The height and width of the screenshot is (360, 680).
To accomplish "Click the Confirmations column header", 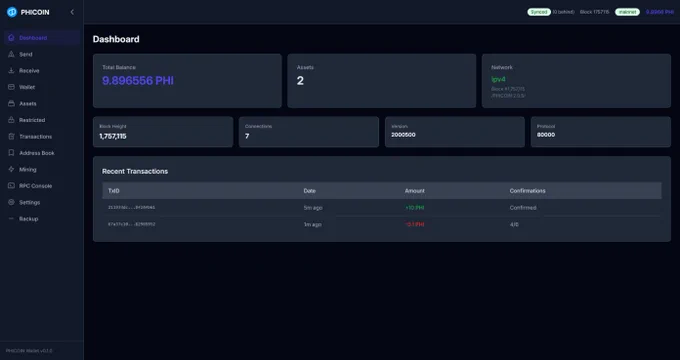I will pyautogui.click(x=527, y=191).
